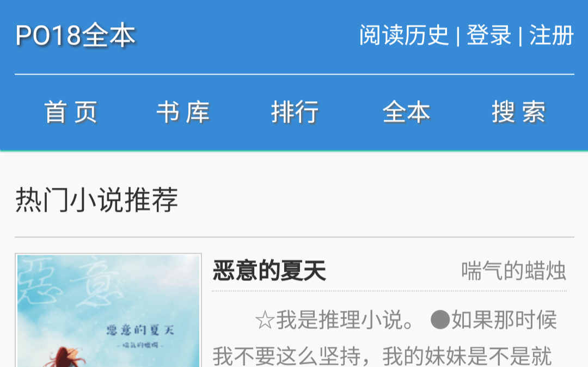Click the red-haired figure on the cover

66,357
